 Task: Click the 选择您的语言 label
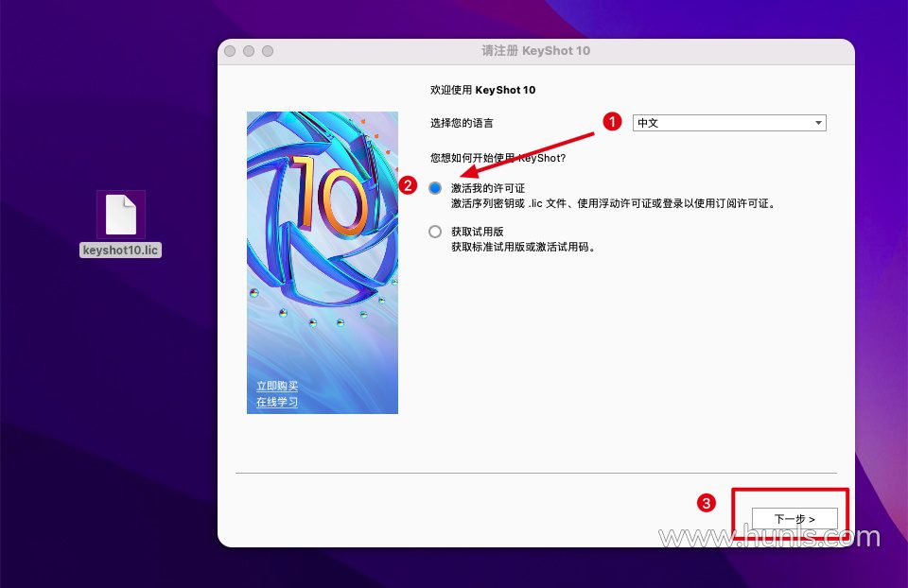tap(462, 123)
